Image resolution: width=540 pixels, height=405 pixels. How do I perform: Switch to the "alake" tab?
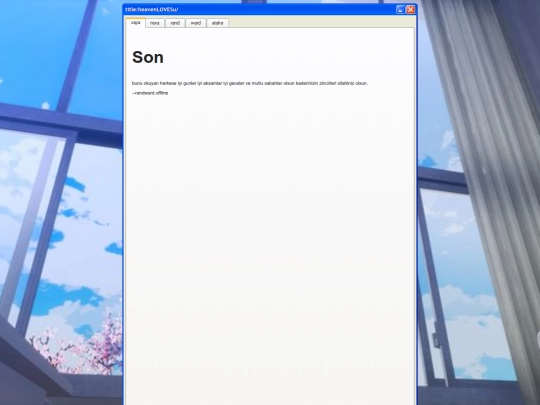(217, 23)
